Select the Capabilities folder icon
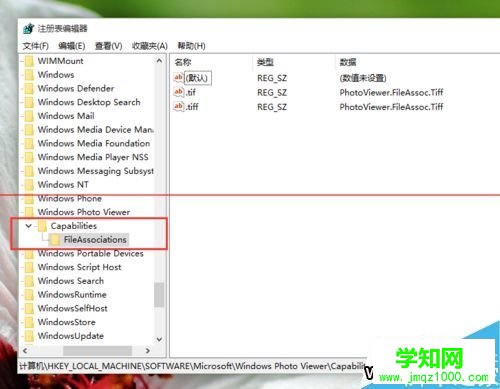This screenshot has height=389, width=500. click(42, 226)
